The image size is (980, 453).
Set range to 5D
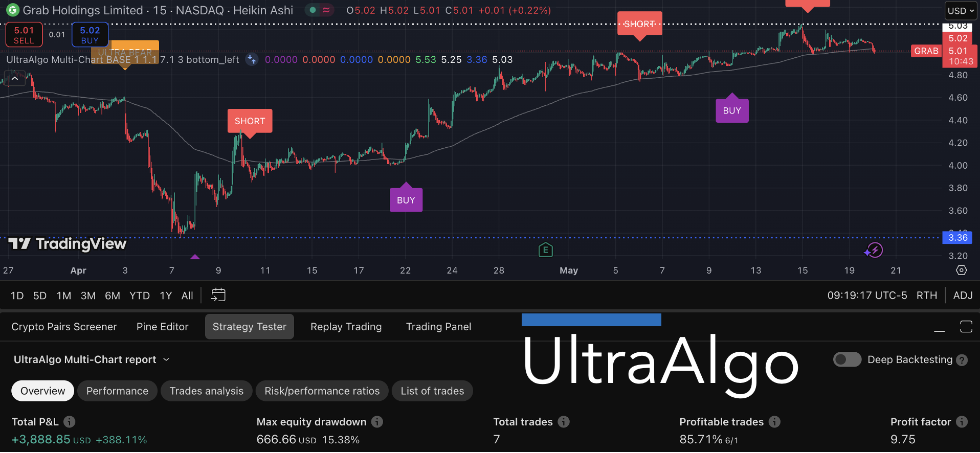coord(40,296)
